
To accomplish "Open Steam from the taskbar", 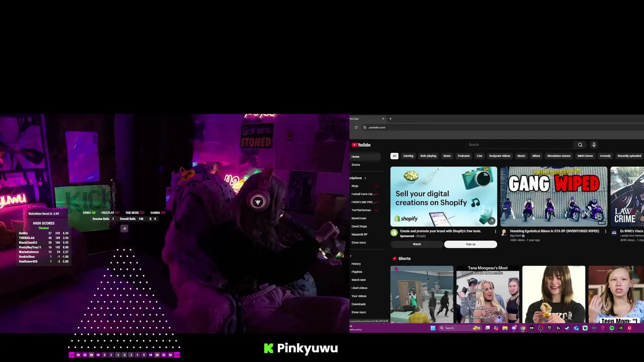I will click(x=567, y=328).
